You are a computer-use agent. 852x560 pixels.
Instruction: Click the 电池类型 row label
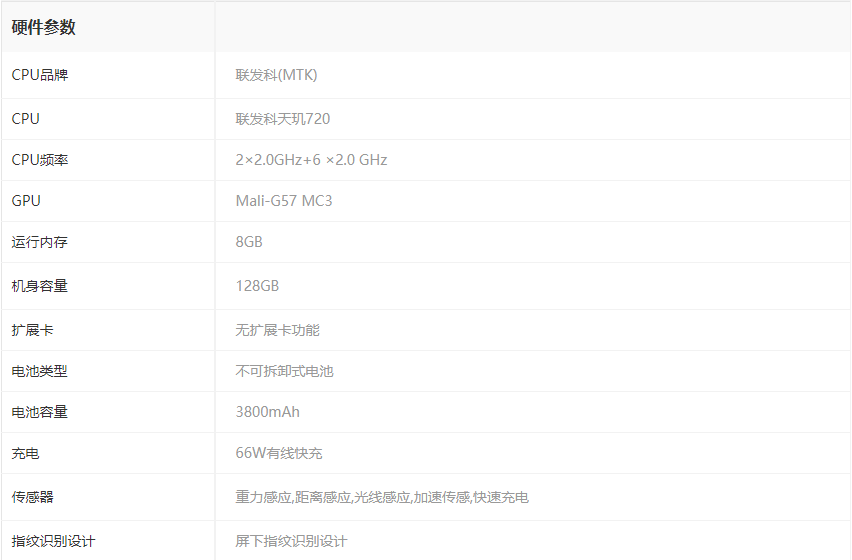pos(40,371)
